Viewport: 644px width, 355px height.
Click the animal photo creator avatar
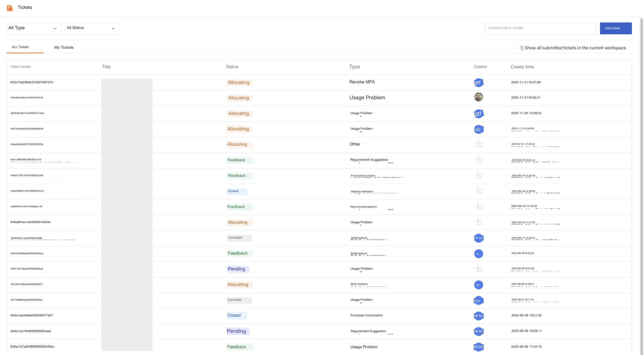[x=478, y=97]
